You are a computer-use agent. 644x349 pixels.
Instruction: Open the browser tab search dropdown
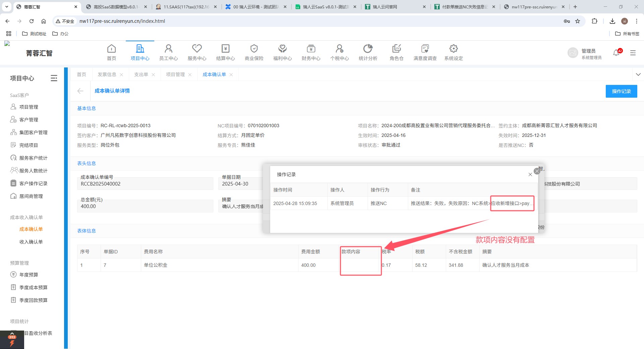click(x=7, y=7)
